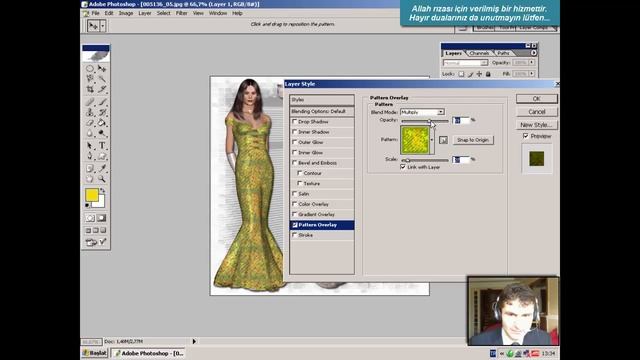Toggle the Preview checkbox
The height and width of the screenshot is (360, 640).
coord(526,136)
